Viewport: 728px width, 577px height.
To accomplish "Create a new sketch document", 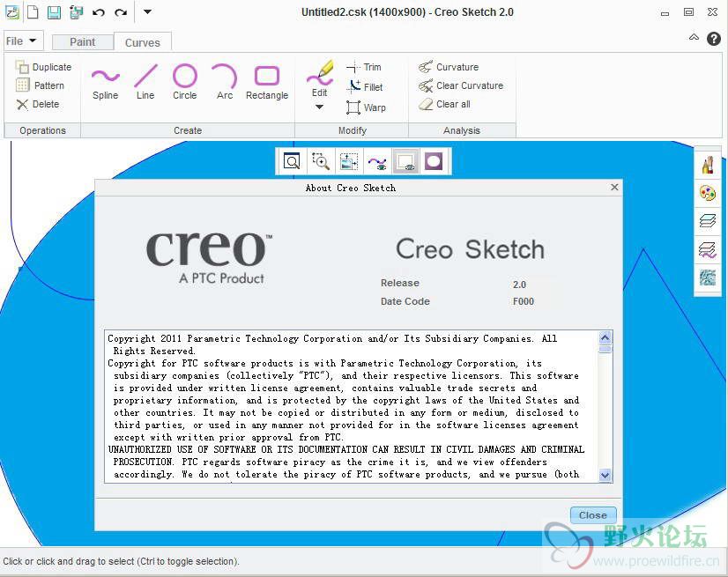I will [x=33, y=12].
